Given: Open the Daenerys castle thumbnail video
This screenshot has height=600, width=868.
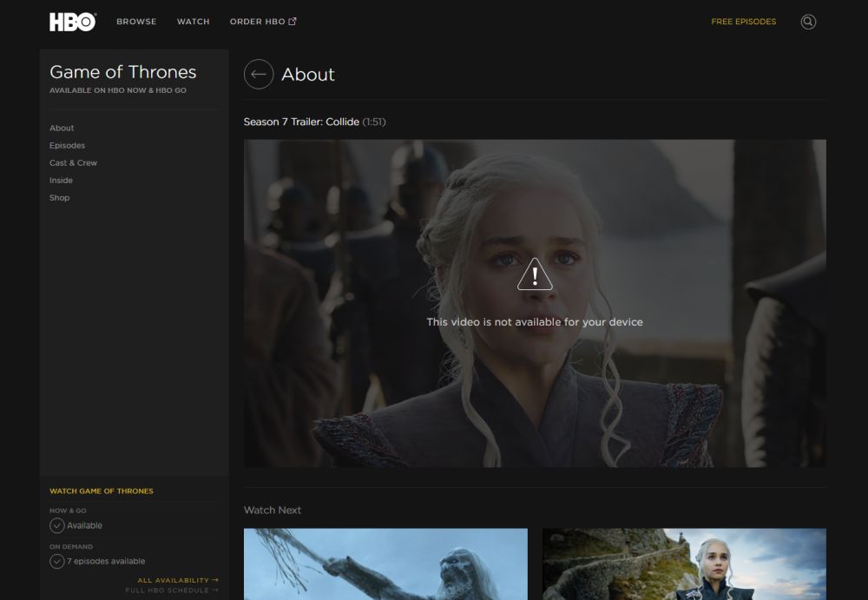Looking at the screenshot, I should click(x=684, y=564).
